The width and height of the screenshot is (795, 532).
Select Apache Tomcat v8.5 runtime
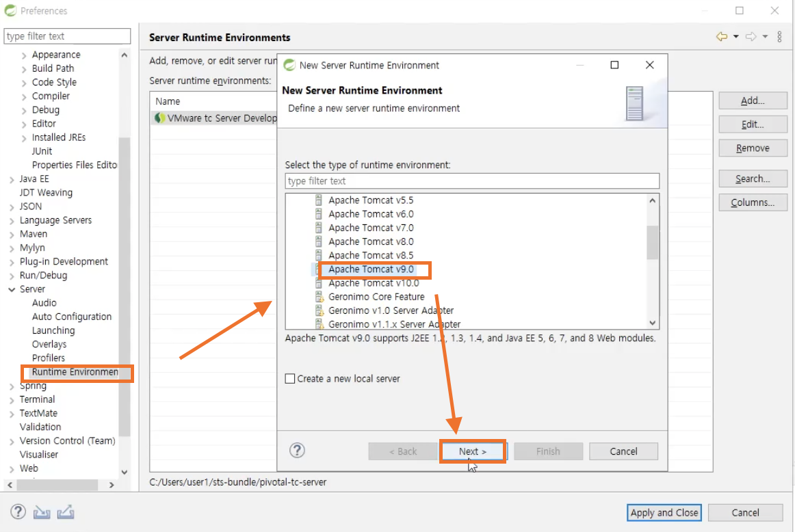[x=371, y=255]
